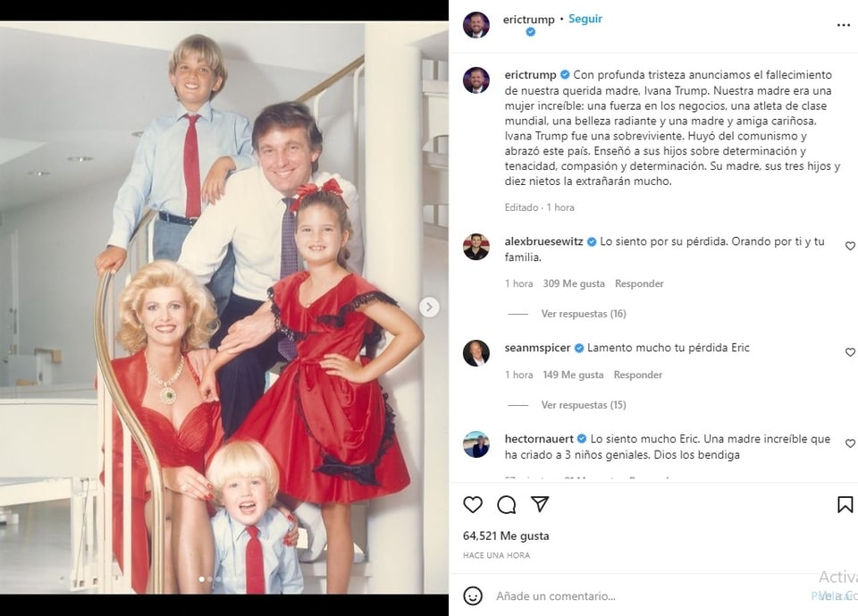Like the post with the heart icon

point(473,504)
